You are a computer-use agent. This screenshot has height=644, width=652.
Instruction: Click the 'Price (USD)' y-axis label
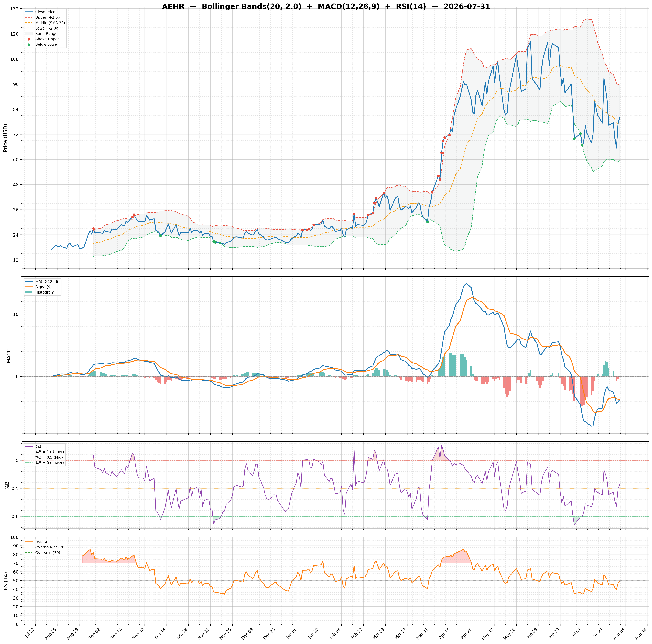tap(5, 138)
